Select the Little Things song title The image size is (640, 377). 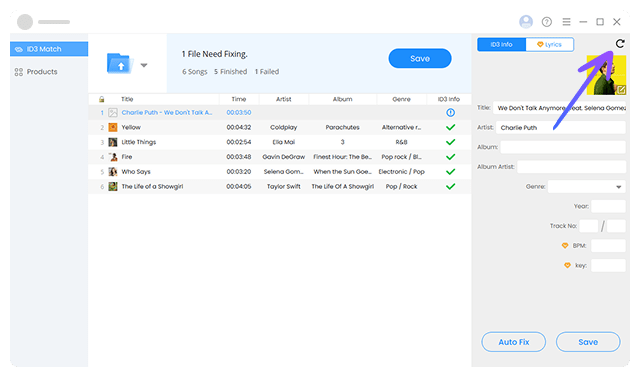[x=139, y=142]
